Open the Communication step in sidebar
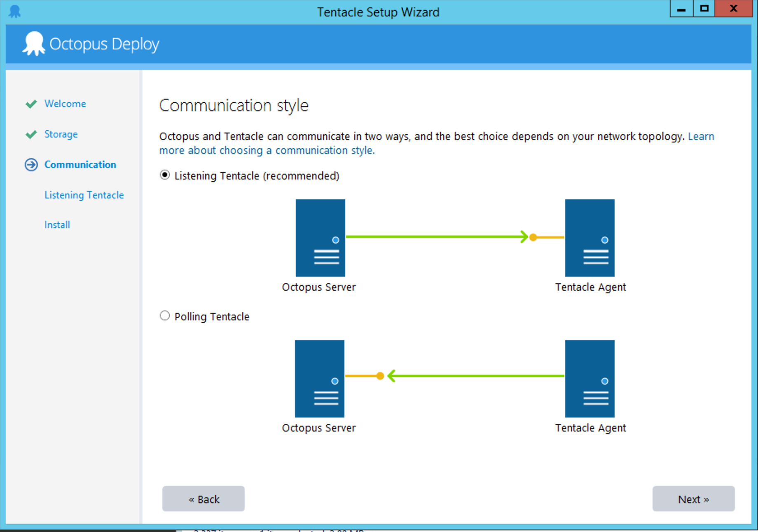This screenshot has width=758, height=532. pyautogui.click(x=80, y=165)
